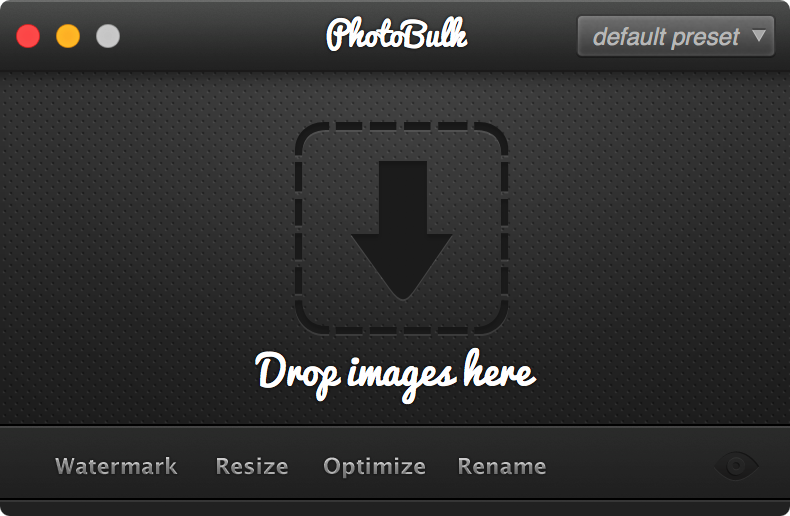Expand presets via the triangle arrow
This screenshot has height=516, width=790.
pos(759,35)
